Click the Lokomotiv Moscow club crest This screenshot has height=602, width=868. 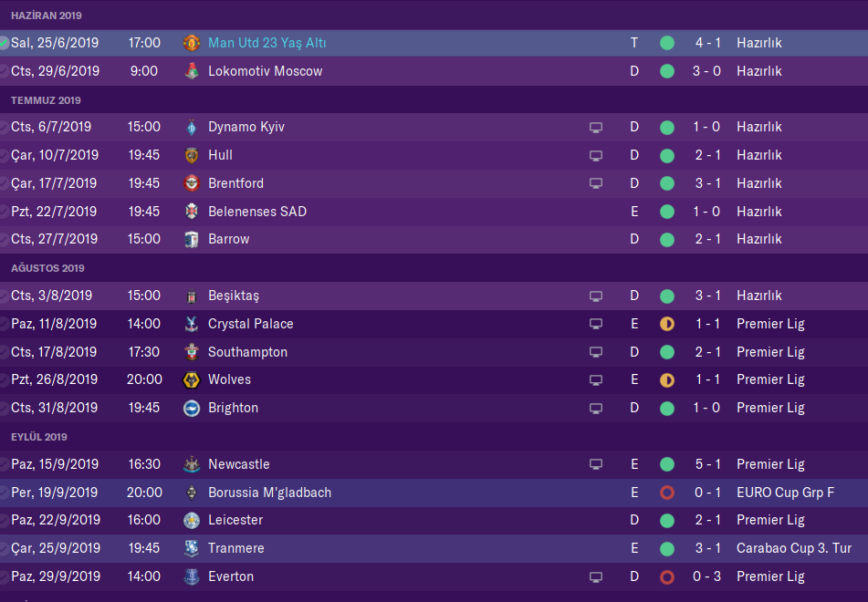click(191, 71)
